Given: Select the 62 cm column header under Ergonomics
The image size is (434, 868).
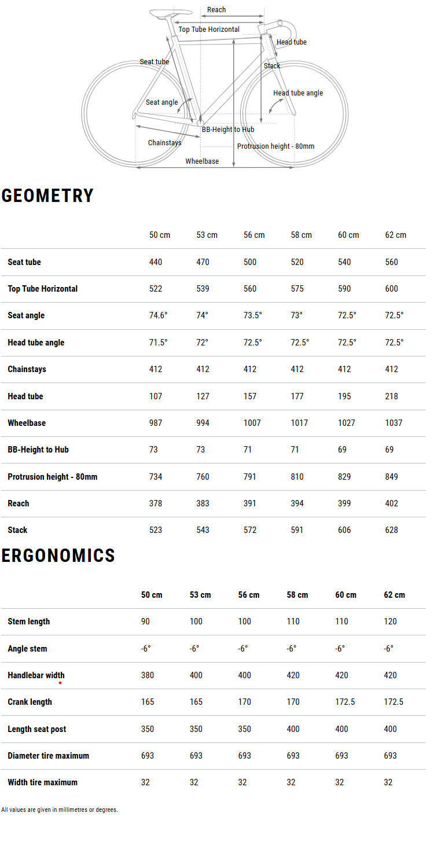Looking at the screenshot, I should [394, 595].
